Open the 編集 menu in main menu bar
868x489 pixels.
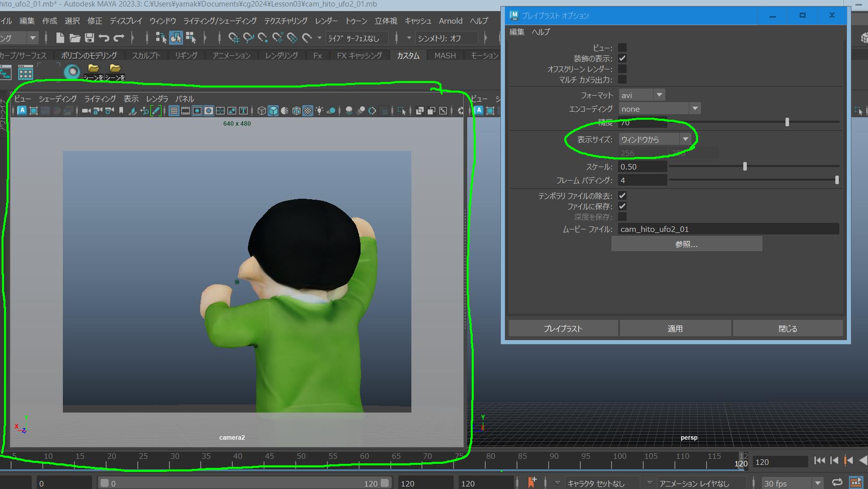point(27,21)
